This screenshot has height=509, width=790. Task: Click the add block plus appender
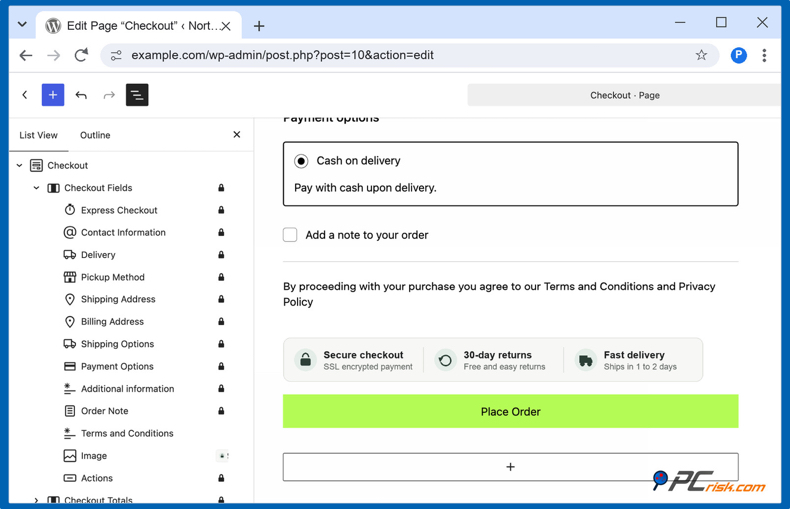pyautogui.click(x=510, y=467)
